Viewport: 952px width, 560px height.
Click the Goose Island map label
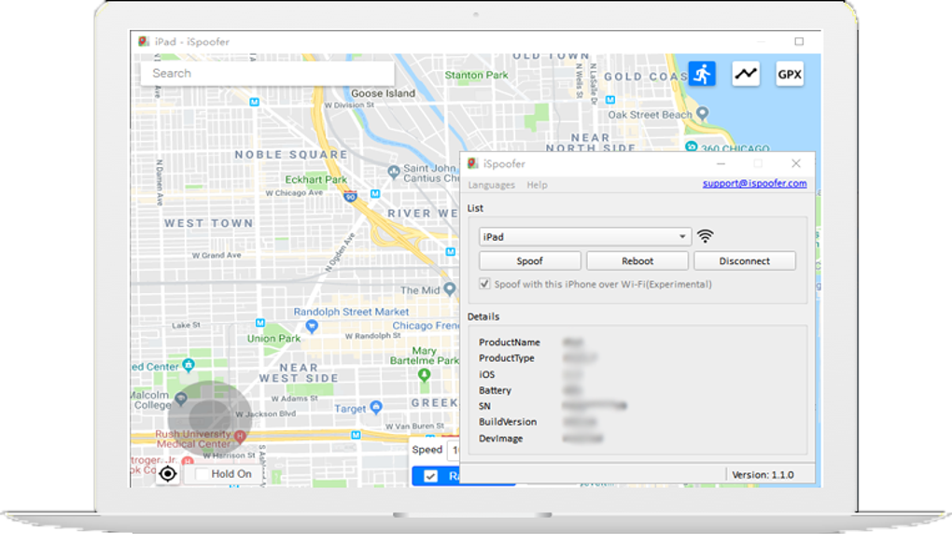(x=383, y=93)
